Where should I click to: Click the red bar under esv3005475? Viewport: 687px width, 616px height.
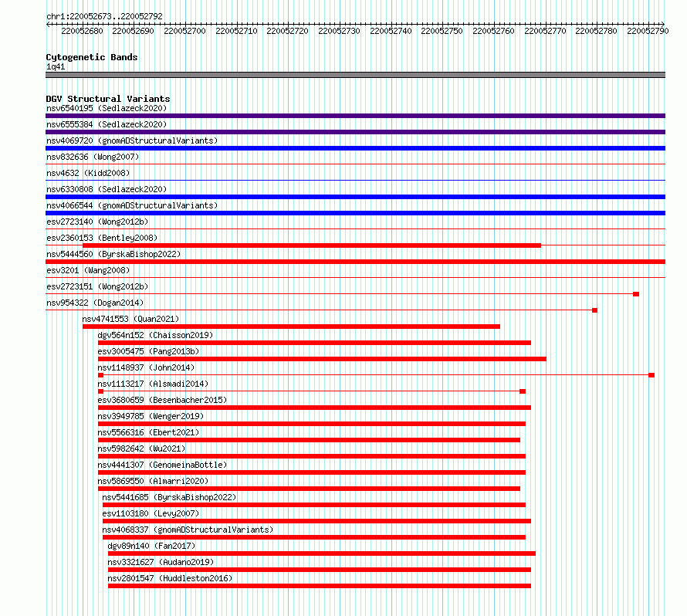(322, 359)
